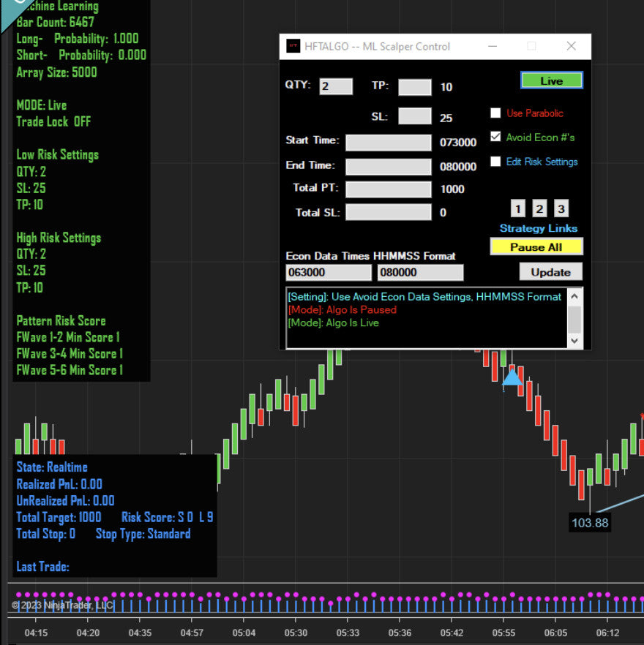The width and height of the screenshot is (644, 645).
Task: Click the 'Pattern Risk Score' heading
Action: click(x=61, y=321)
